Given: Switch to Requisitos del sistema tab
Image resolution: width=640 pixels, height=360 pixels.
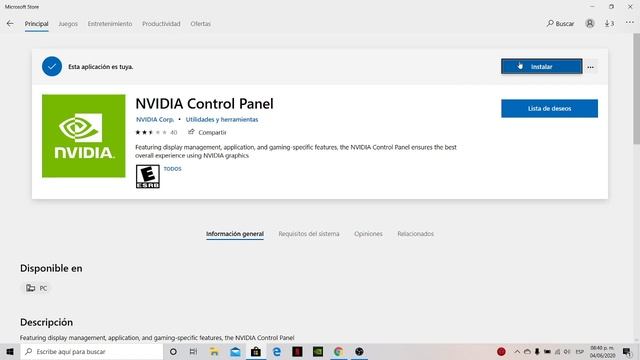Looking at the screenshot, I should tap(309, 234).
